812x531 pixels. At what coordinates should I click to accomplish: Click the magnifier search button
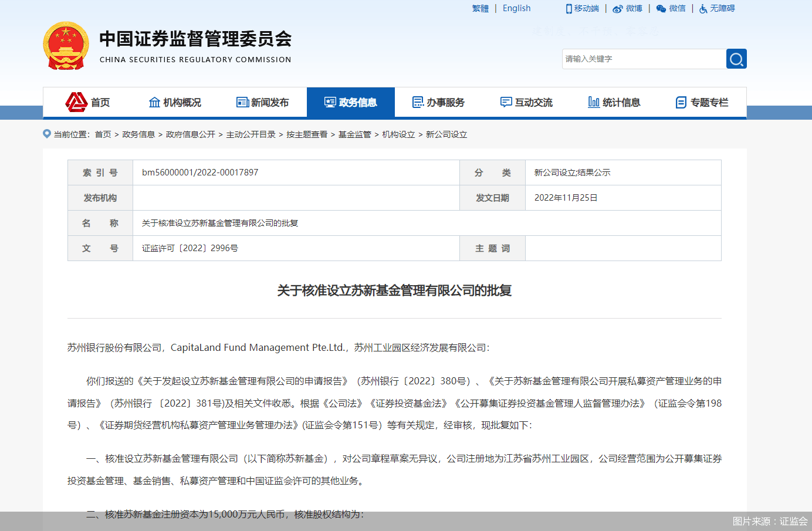click(736, 59)
